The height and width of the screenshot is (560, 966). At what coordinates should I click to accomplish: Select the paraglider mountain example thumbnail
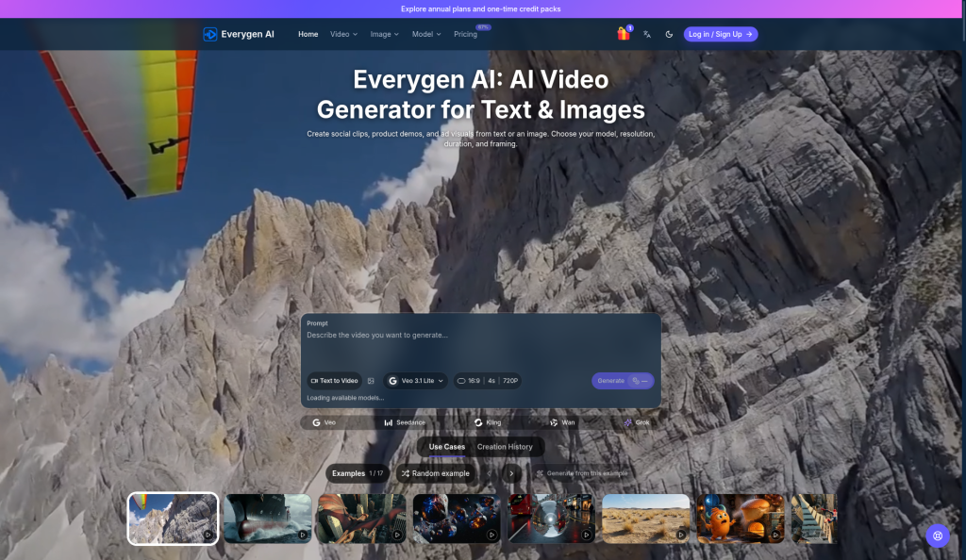[174, 519]
